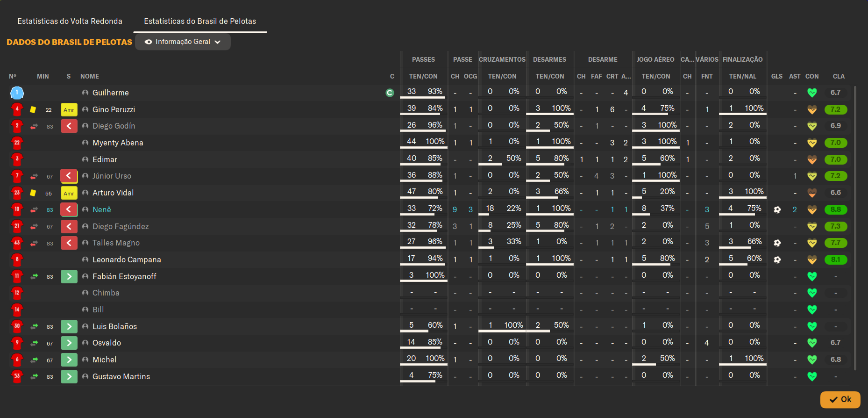Click Diego Godín's substituted-off red arrow icon
The width and height of the screenshot is (868, 418).
(x=69, y=126)
